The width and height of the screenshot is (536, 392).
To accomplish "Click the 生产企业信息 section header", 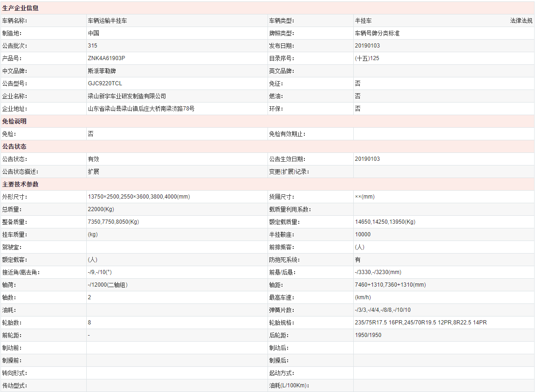I will [x=21, y=8].
